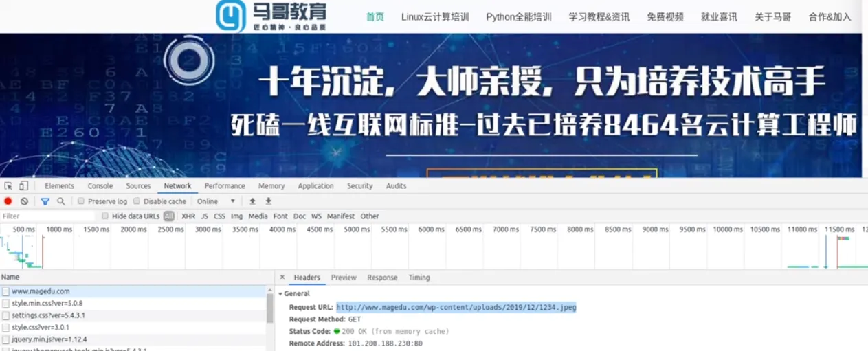Viewport: 868px width, 351px height.
Task: Check Hide data URLs option
Action: [105, 216]
